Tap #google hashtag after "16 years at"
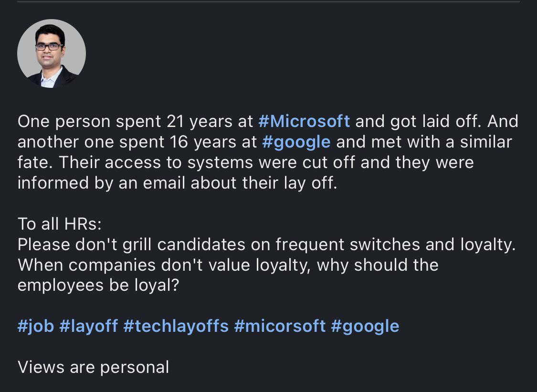 (x=296, y=142)
